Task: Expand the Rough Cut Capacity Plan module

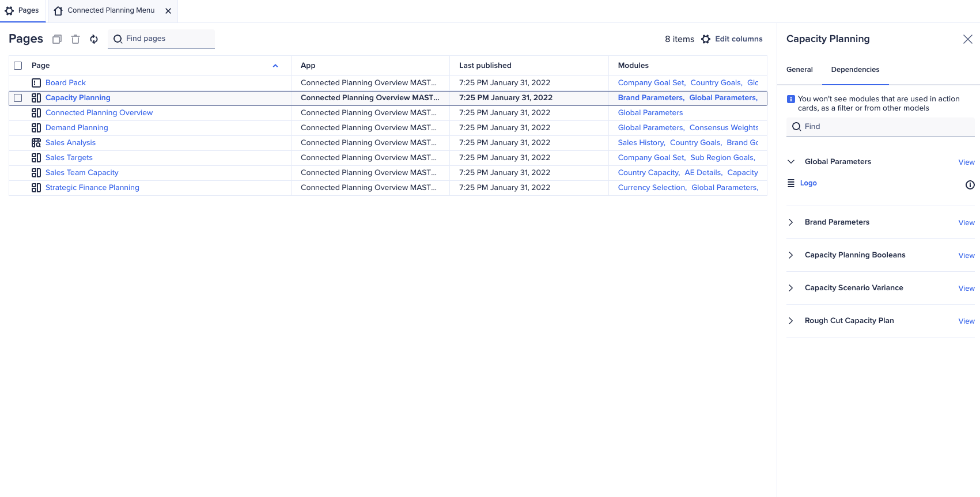Action: (x=791, y=321)
